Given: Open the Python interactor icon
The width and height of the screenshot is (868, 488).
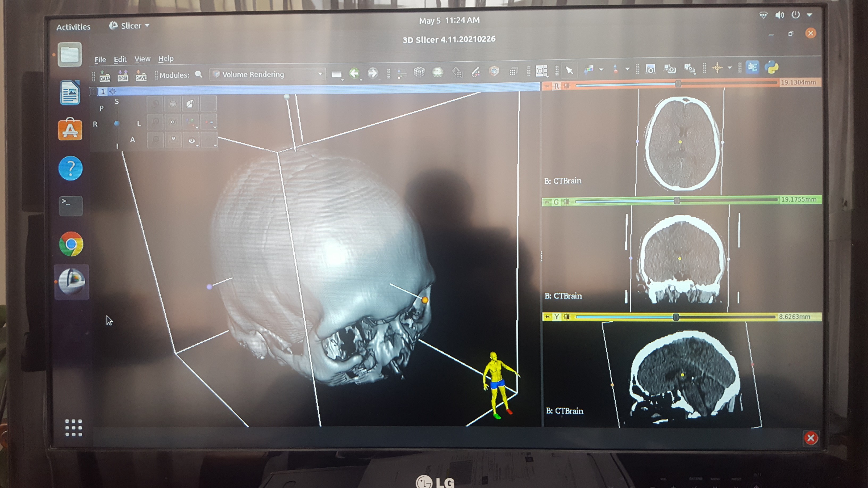Looking at the screenshot, I should [771, 67].
